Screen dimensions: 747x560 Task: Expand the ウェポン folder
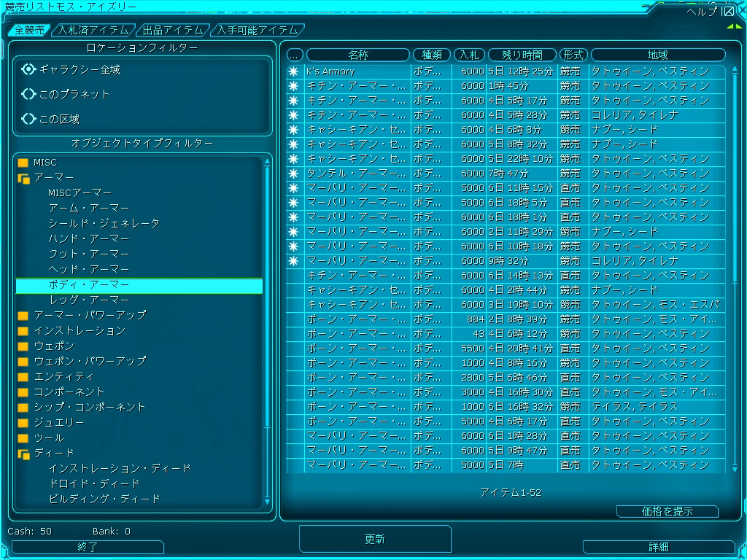pyautogui.click(x=23, y=346)
